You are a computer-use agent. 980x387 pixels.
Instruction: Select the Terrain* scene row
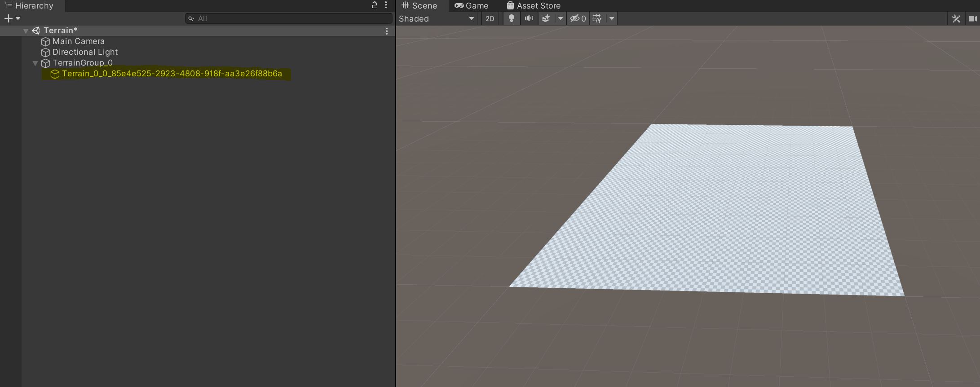point(197,31)
